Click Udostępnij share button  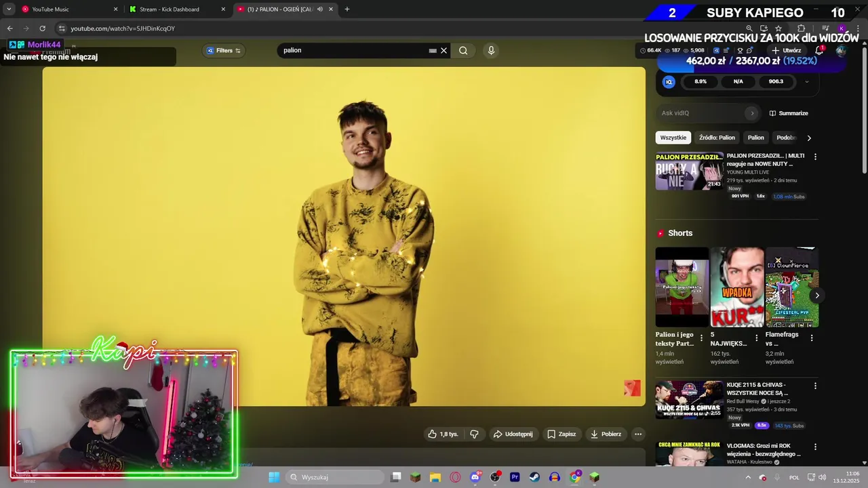pyautogui.click(x=513, y=434)
